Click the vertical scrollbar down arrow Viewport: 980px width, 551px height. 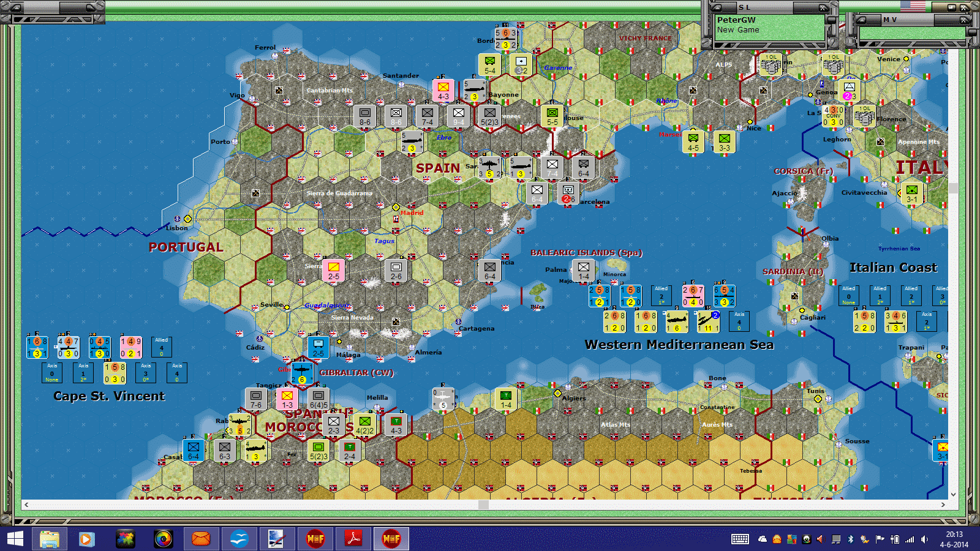pos(953,494)
